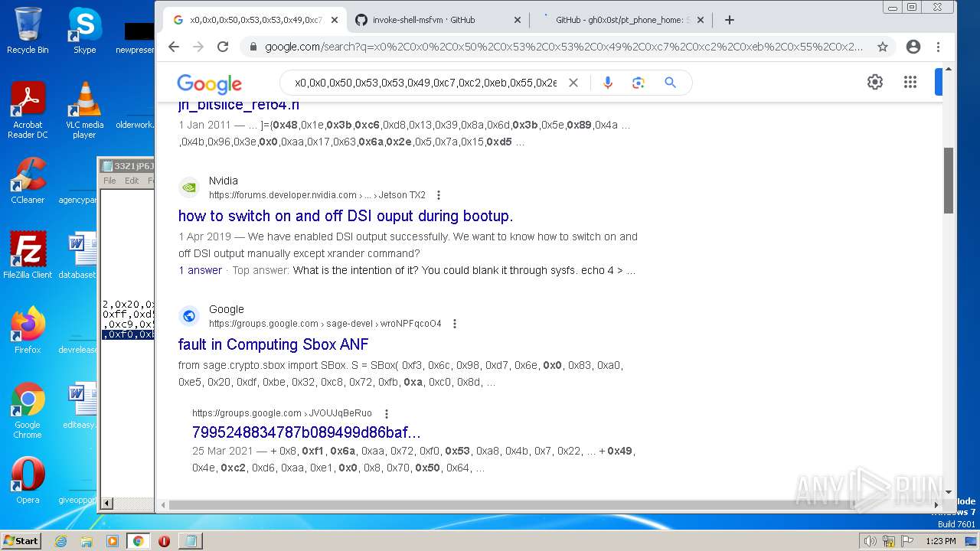The width and height of the screenshot is (980, 551).
Task: Open new Chrome tab
Action: [729, 20]
